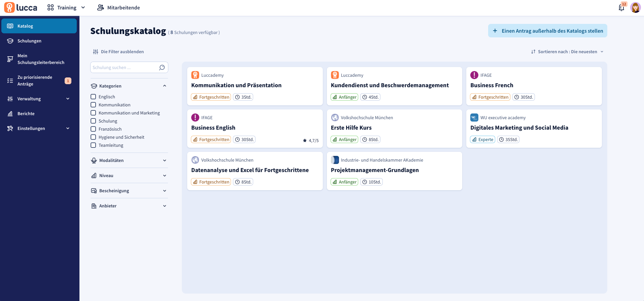Check the Englisch category checkbox
This screenshot has width=644, height=301.
point(93,97)
